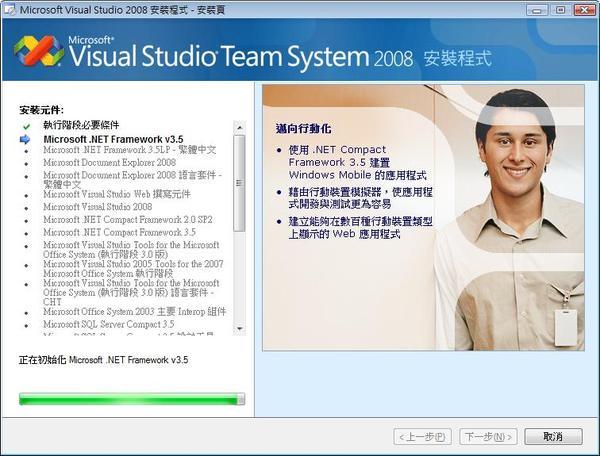Select Microsoft .NET Framework v3.5 list item

113,139
